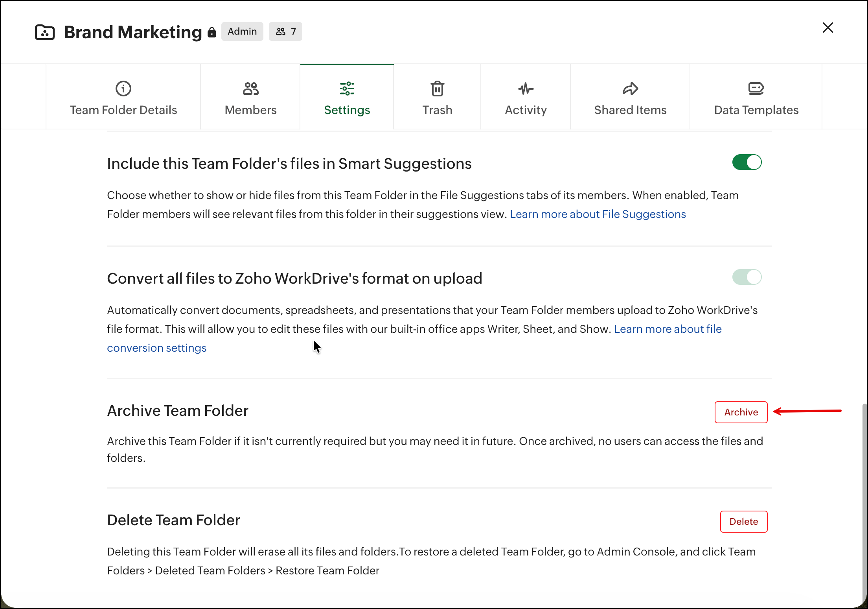Toggle the convert files on upload switch
Screen dimensions: 868x609
click(x=747, y=277)
